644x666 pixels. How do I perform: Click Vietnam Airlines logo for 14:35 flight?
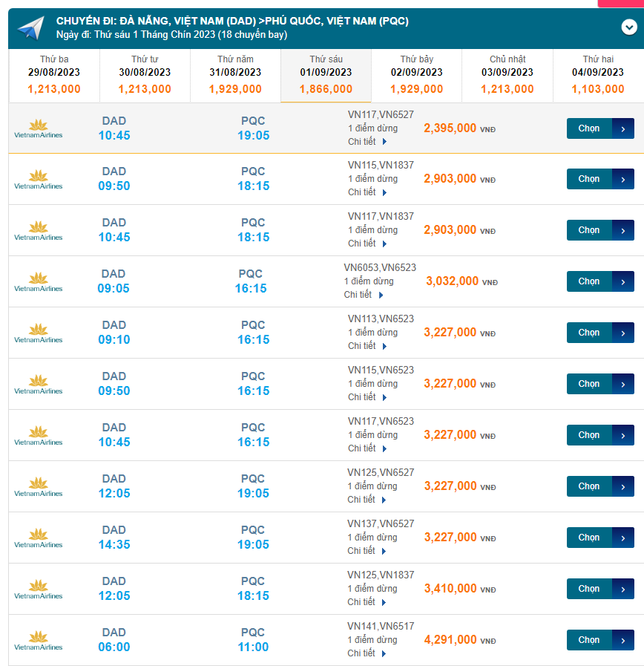(39, 538)
